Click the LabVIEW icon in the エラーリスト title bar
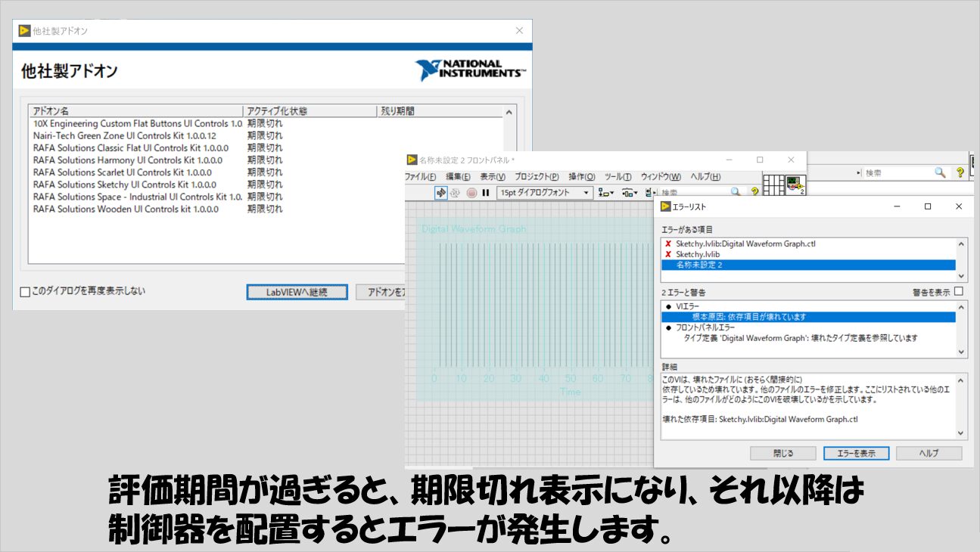The height and width of the screenshot is (552, 980). [666, 206]
